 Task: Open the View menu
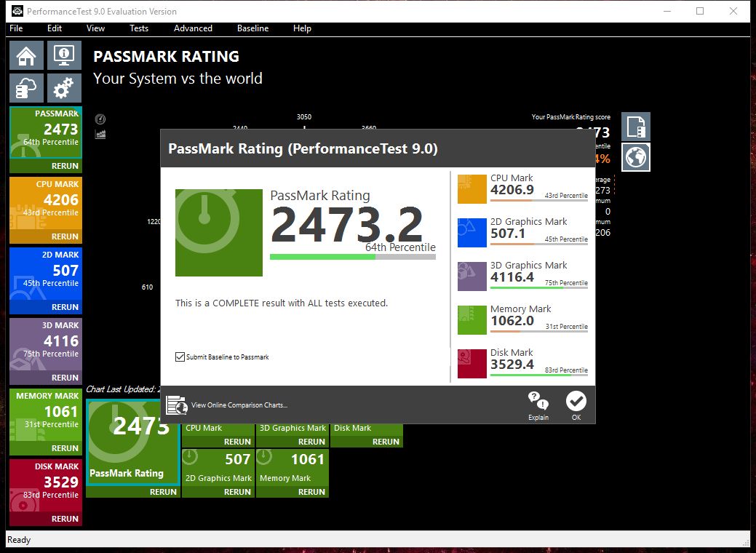click(95, 28)
